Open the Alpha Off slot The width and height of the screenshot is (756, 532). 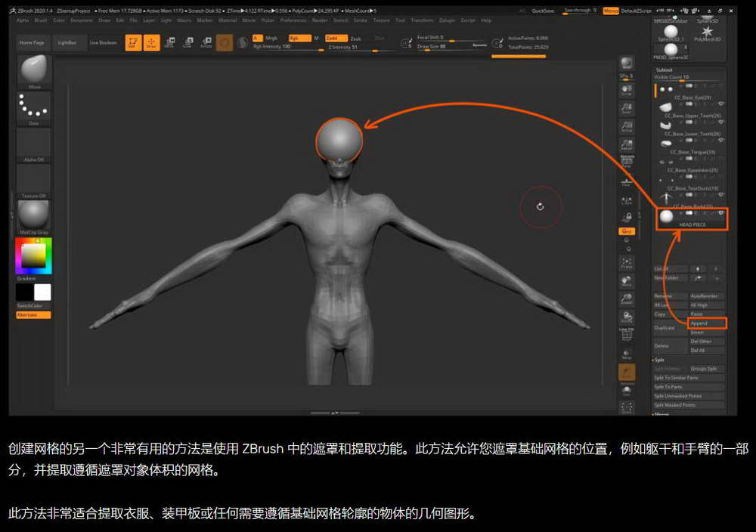coord(34,146)
